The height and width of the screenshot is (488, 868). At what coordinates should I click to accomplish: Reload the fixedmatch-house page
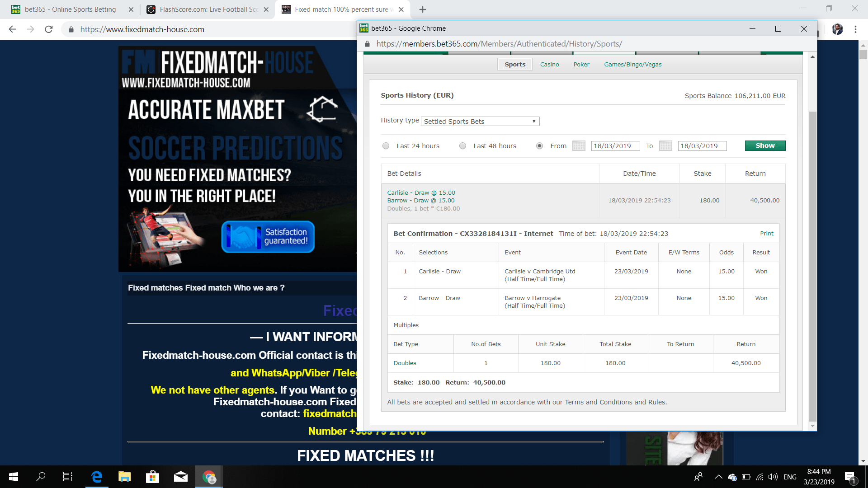pos(49,29)
